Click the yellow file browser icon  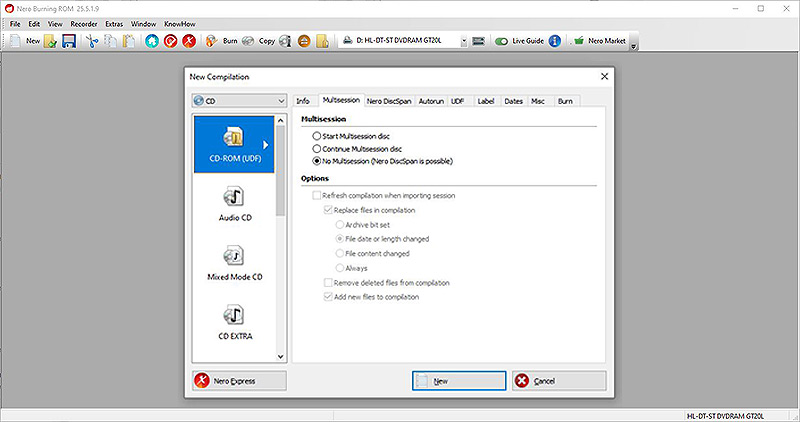pos(322,41)
